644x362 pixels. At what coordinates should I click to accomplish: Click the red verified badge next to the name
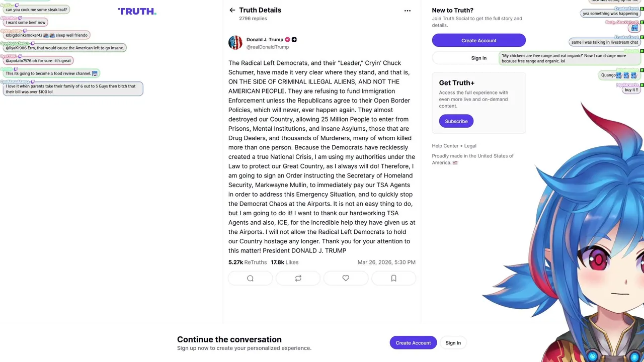(287, 40)
